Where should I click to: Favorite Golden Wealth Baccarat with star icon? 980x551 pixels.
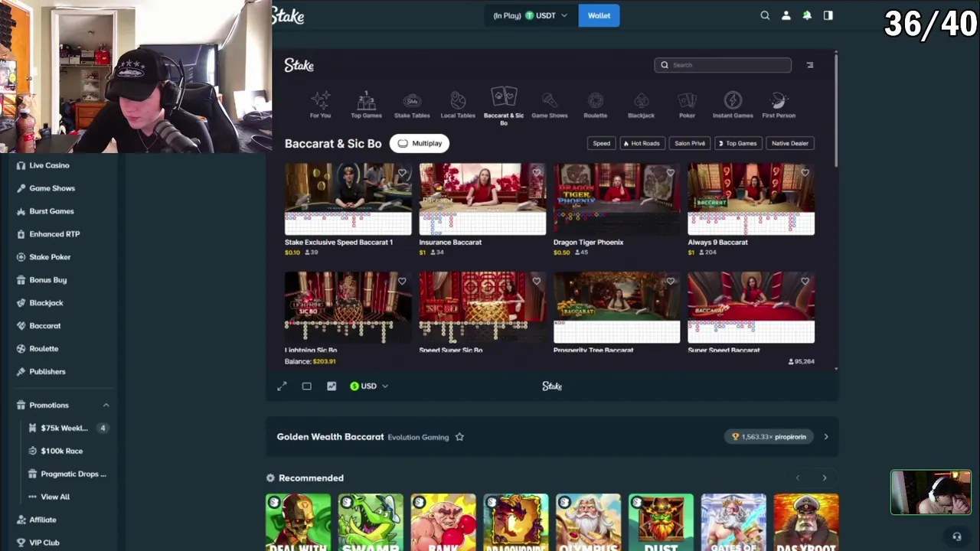[x=459, y=437]
